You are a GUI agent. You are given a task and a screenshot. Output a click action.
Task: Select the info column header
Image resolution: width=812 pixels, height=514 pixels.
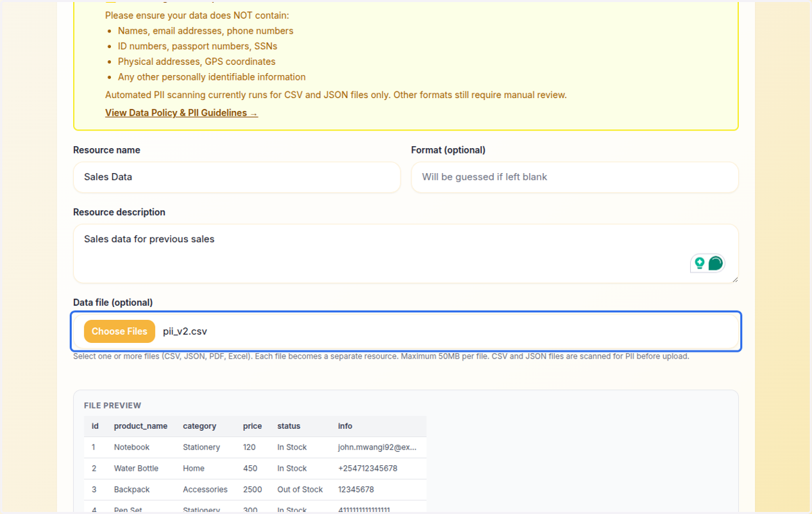point(345,426)
